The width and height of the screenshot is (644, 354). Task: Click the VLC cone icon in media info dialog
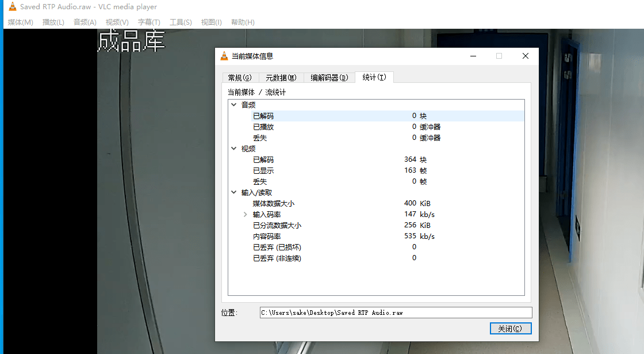pyautogui.click(x=224, y=56)
